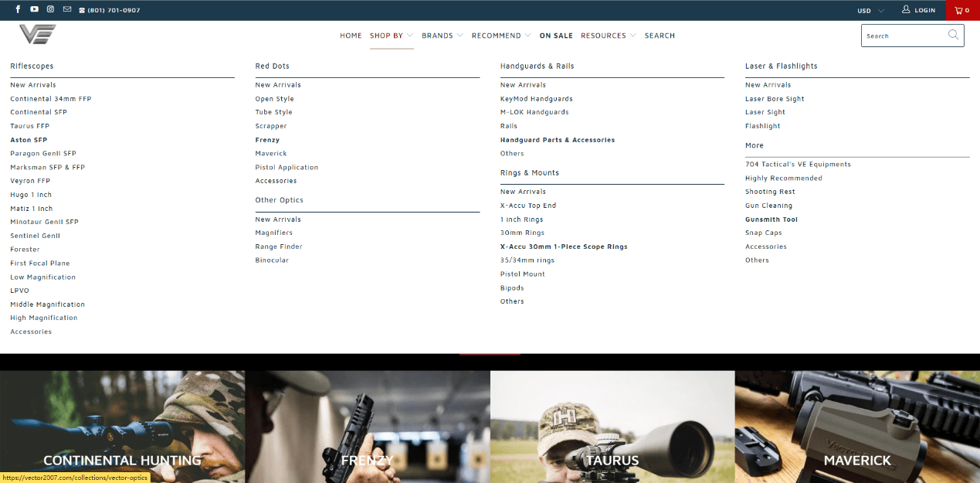980x483 pixels.
Task: Go to the HOME menu item
Action: pos(351,36)
